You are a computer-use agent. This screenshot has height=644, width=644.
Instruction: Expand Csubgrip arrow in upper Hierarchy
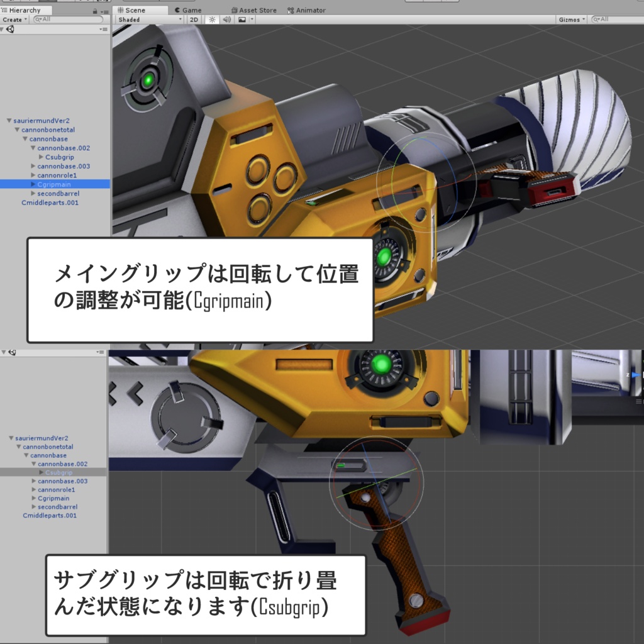tap(41, 157)
